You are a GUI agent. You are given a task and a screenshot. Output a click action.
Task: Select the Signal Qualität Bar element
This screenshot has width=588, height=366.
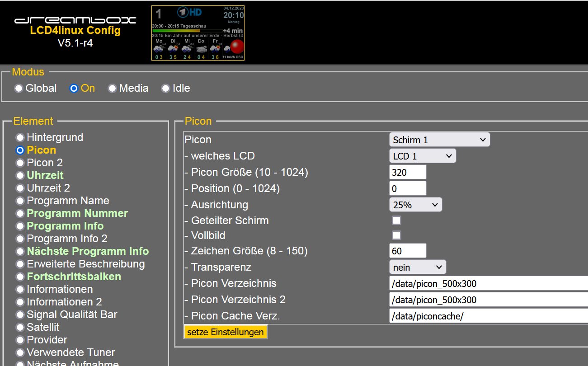click(20, 314)
